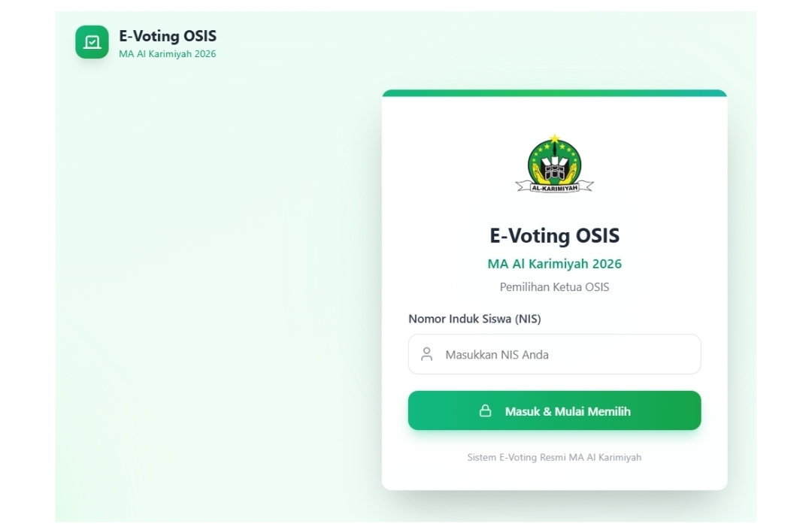Click the large E-Voting OSIS card heading
812x530 pixels.
(554, 235)
